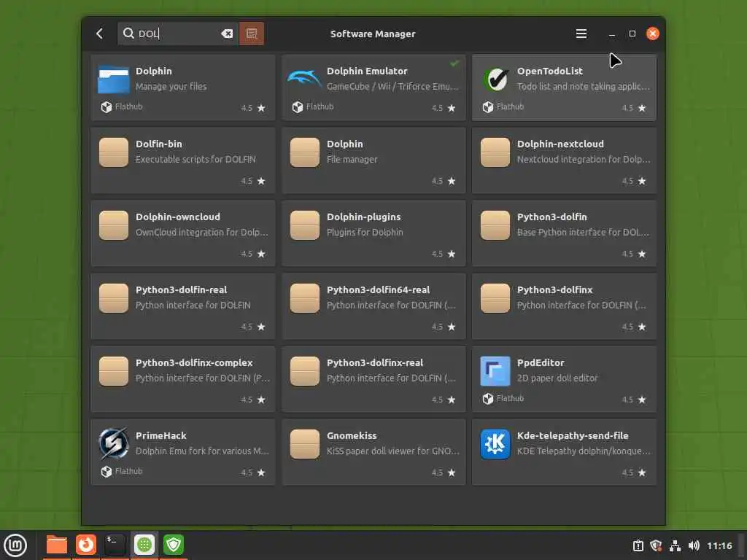
Task: Click '2D paper doll editor' description
Action: click(x=557, y=378)
